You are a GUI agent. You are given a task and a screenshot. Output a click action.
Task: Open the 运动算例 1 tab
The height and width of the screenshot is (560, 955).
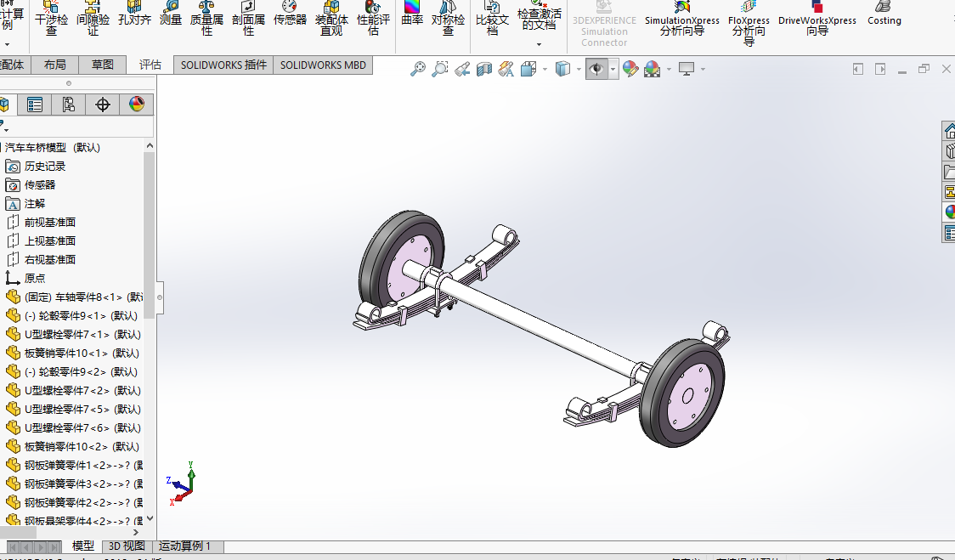[184, 546]
